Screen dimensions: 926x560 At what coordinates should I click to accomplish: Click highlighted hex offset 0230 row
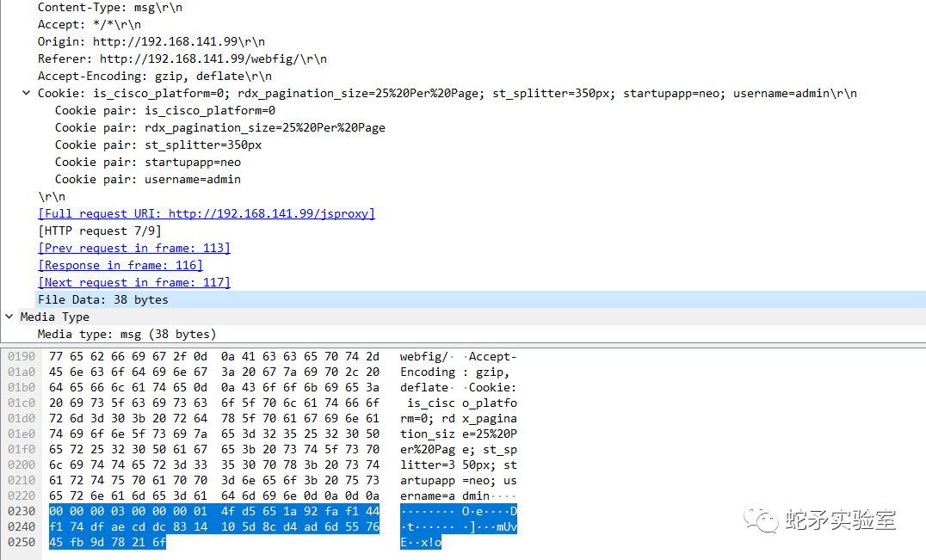22,511
